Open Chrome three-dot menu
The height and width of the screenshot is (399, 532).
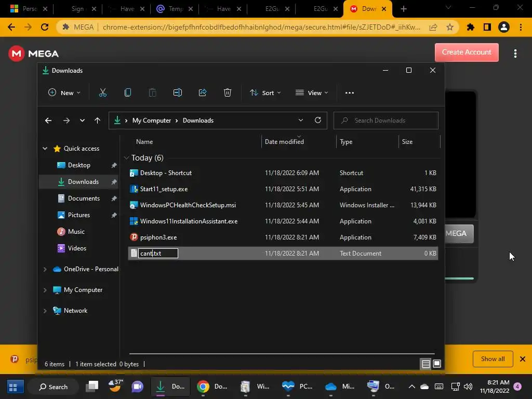(521, 27)
